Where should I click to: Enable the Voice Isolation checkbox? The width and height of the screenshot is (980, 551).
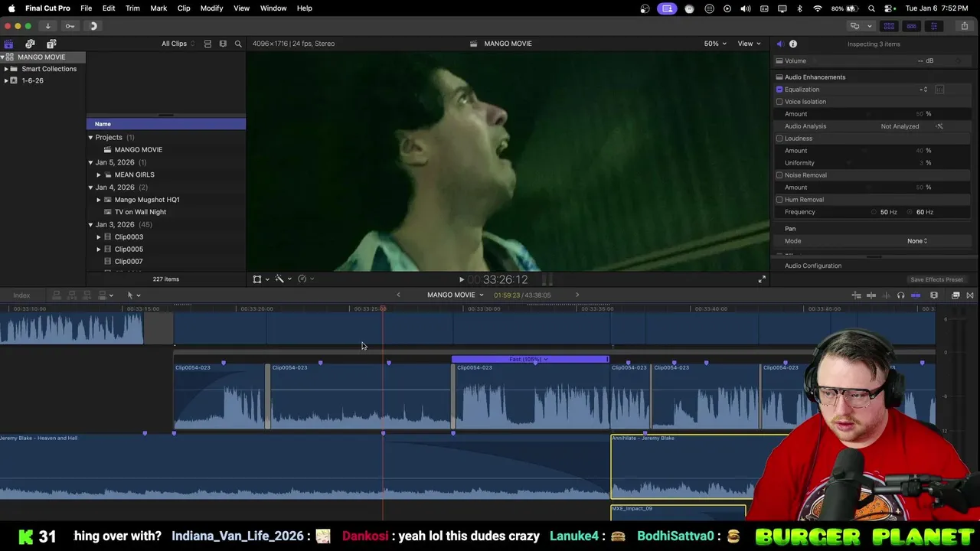pos(779,102)
